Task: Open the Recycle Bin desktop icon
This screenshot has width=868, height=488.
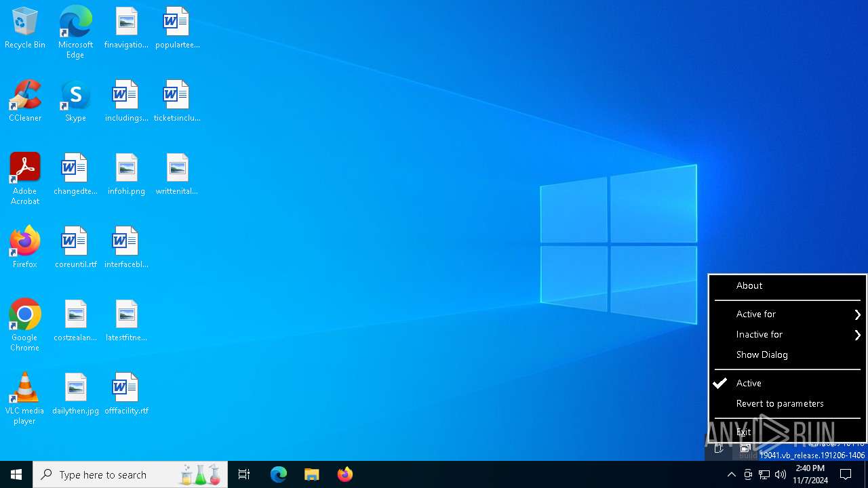Action: pos(25,28)
